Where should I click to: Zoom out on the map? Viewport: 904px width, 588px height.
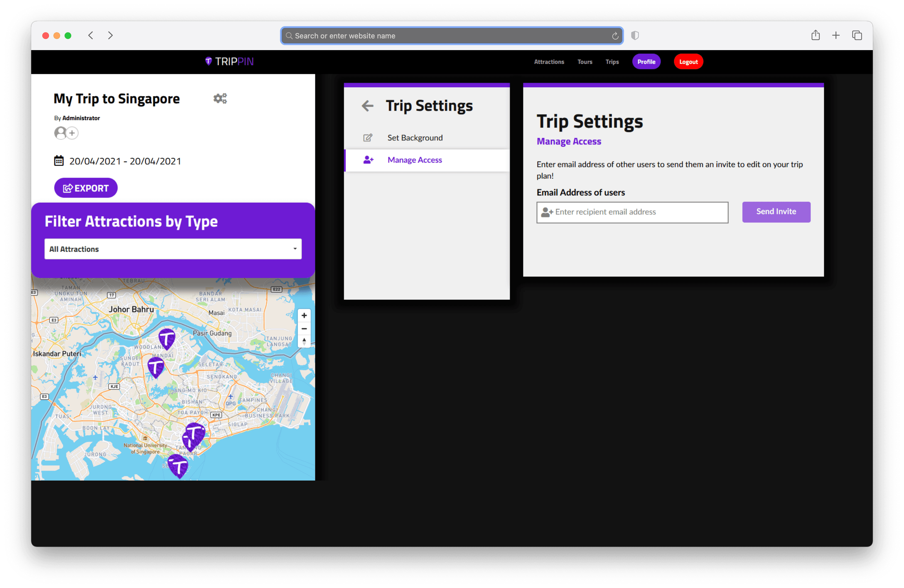point(304,329)
